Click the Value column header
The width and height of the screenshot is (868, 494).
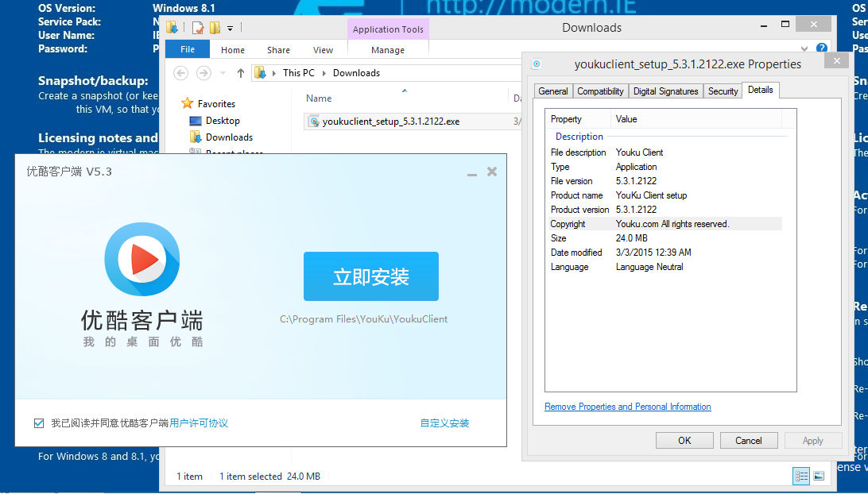(x=626, y=119)
